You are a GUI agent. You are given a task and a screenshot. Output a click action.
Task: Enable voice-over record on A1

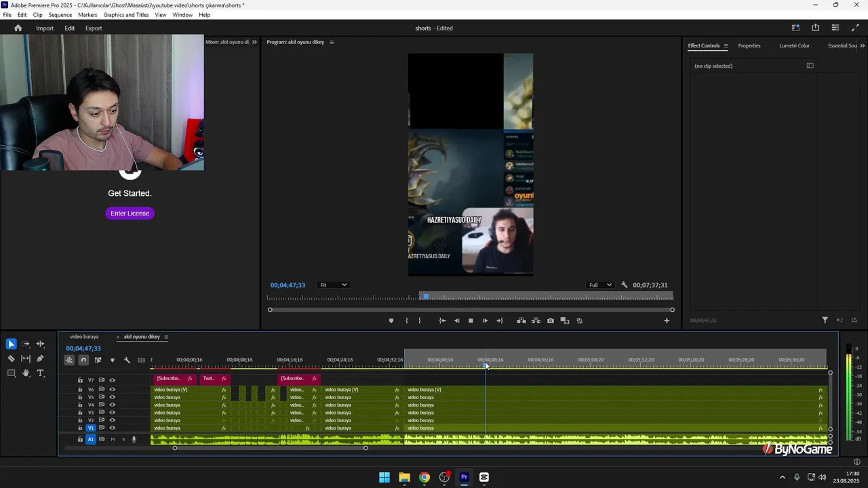[x=134, y=439]
